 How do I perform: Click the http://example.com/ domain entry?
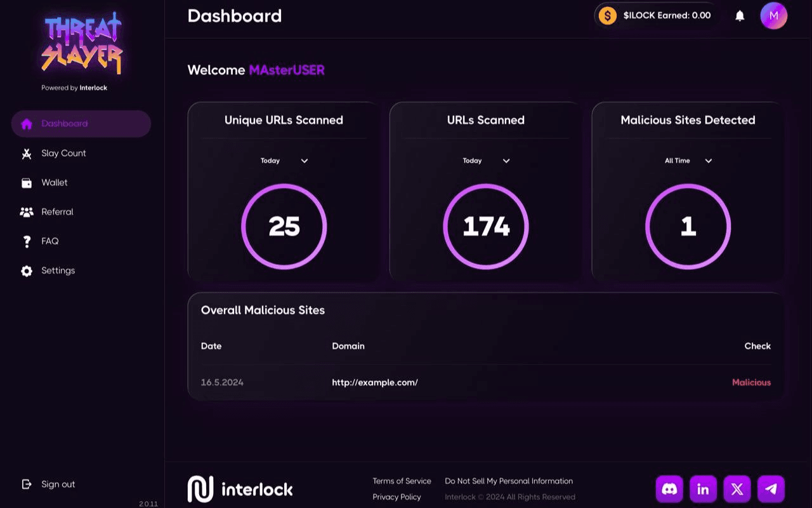pos(375,382)
